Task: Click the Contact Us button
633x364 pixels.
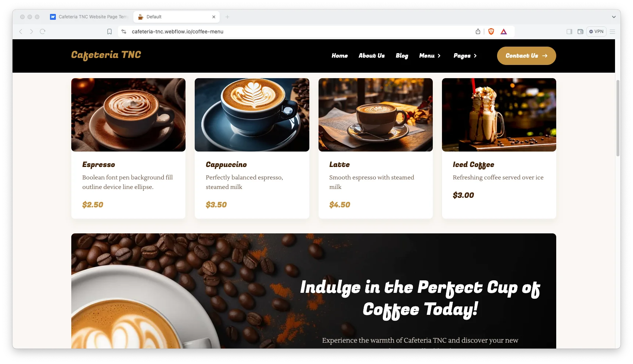Action: click(x=526, y=56)
